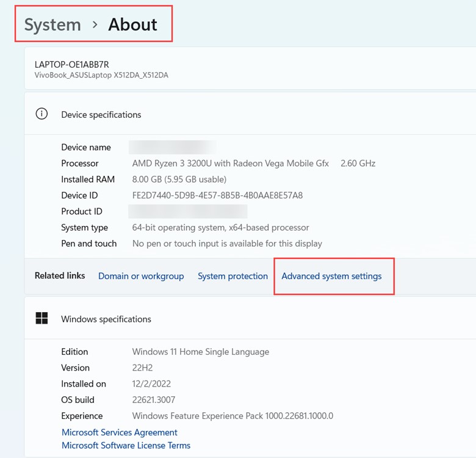Click the Installed on label
476x458 pixels.
click(84, 384)
